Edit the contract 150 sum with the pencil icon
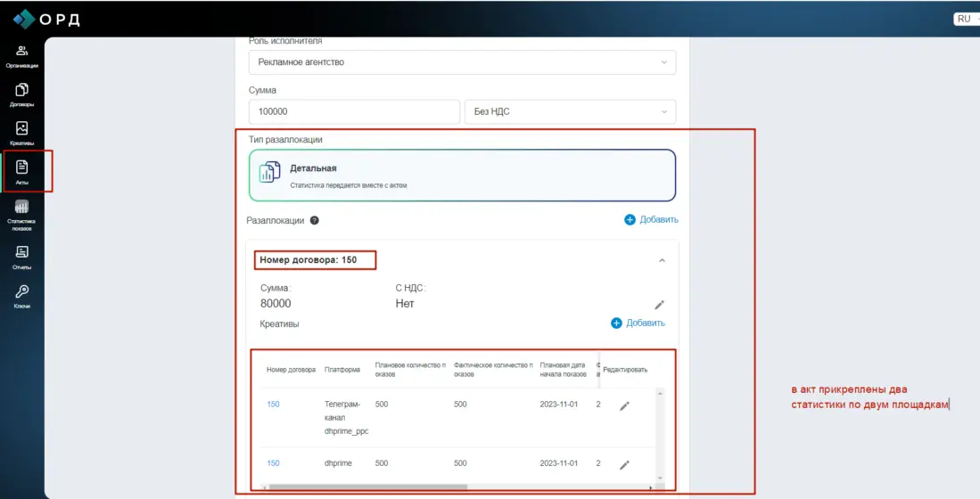Image resolution: width=980 pixels, height=499 pixels. (659, 305)
